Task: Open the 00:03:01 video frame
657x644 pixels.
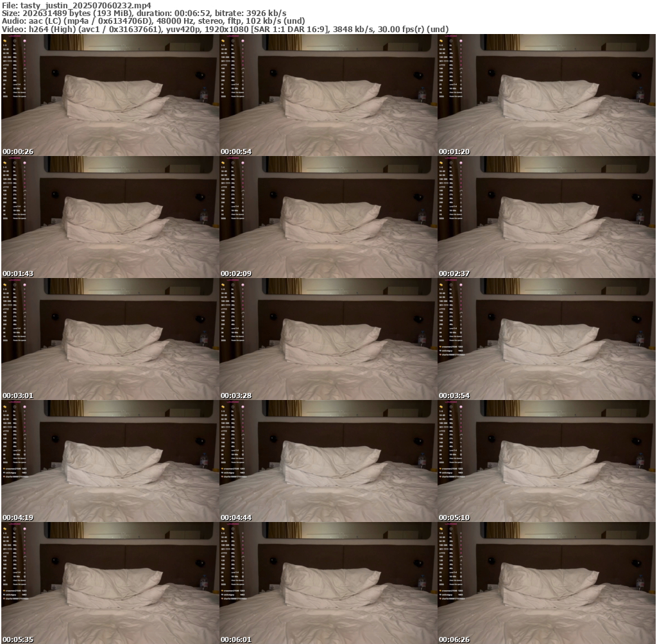Action: pyautogui.click(x=110, y=339)
